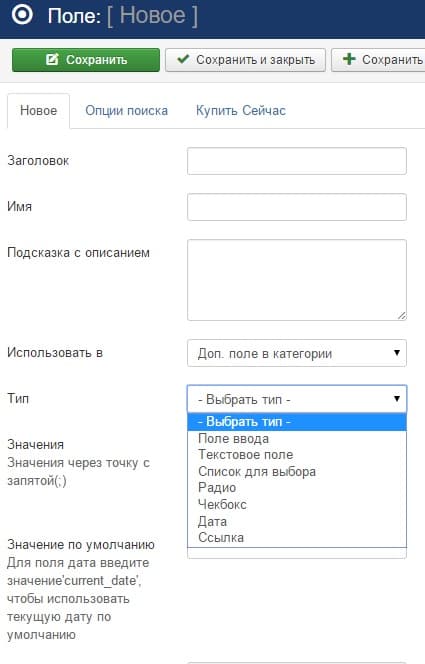Expand the Использовать в dropdown
Screen dimensions: 425x664
click(297, 353)
